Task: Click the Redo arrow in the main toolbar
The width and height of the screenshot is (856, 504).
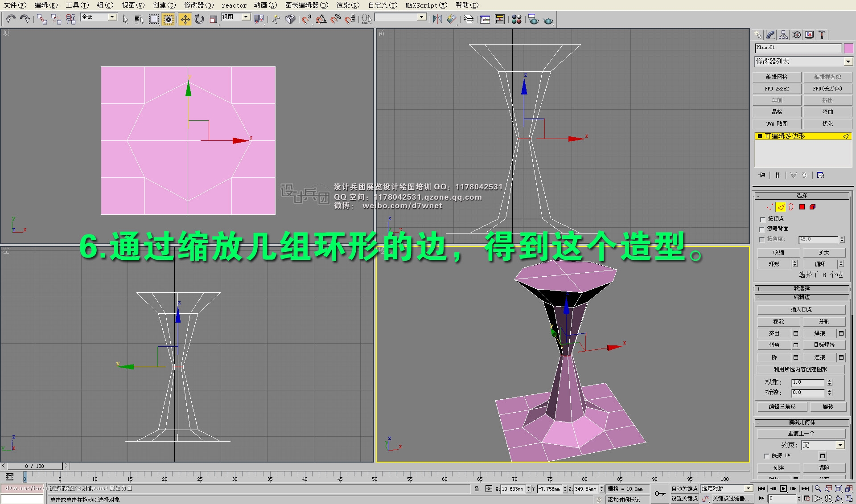Action: [25, 19]
